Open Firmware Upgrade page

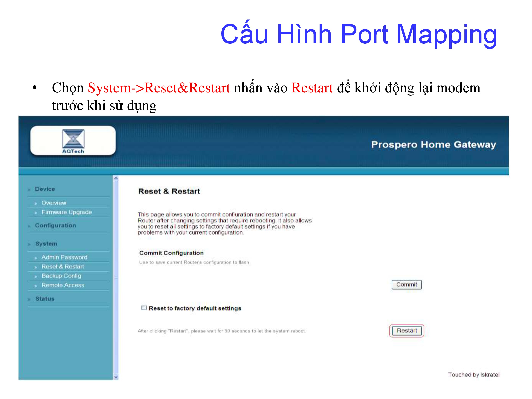click(67, 212)
